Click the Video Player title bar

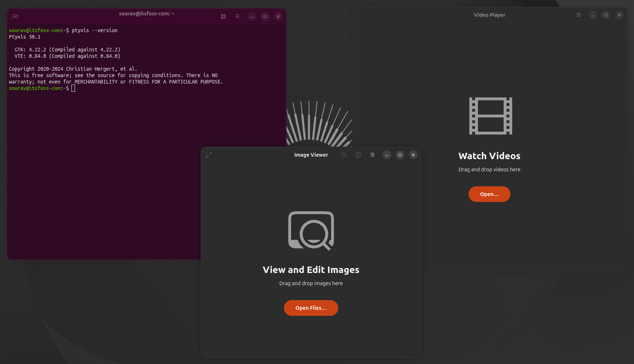[x=489, y=15]
